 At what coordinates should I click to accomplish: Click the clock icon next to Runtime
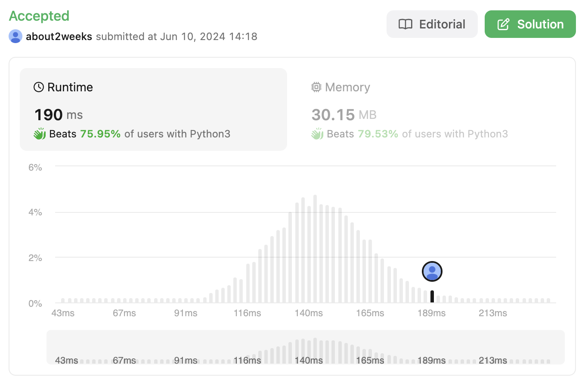click(x=39, y=87)
